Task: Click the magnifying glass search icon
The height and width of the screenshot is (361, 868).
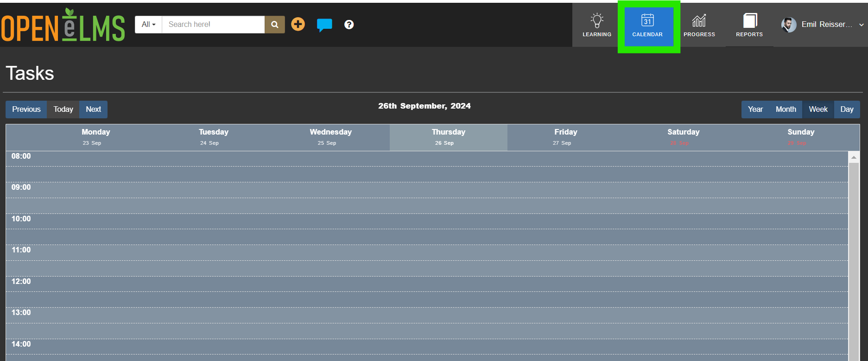Action: click(x=275, y=25)
